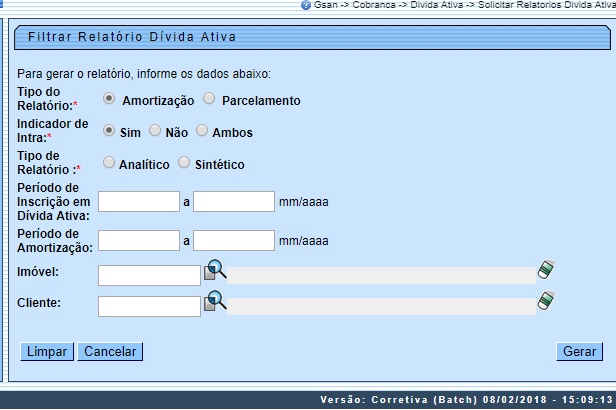
Task: Focus start field of Período de Inscrição
Action: [139, 201]
